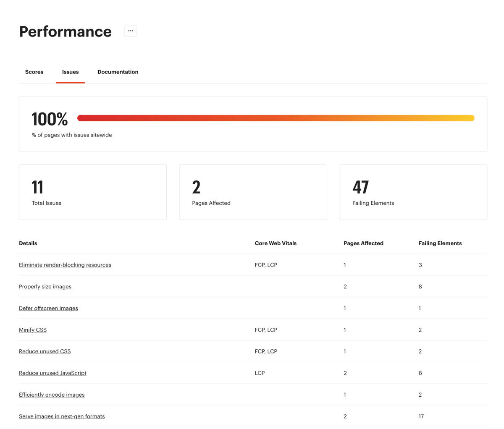504x429 pixels.
Task: Open the Documentation tab
Action: tap(118, 72)
